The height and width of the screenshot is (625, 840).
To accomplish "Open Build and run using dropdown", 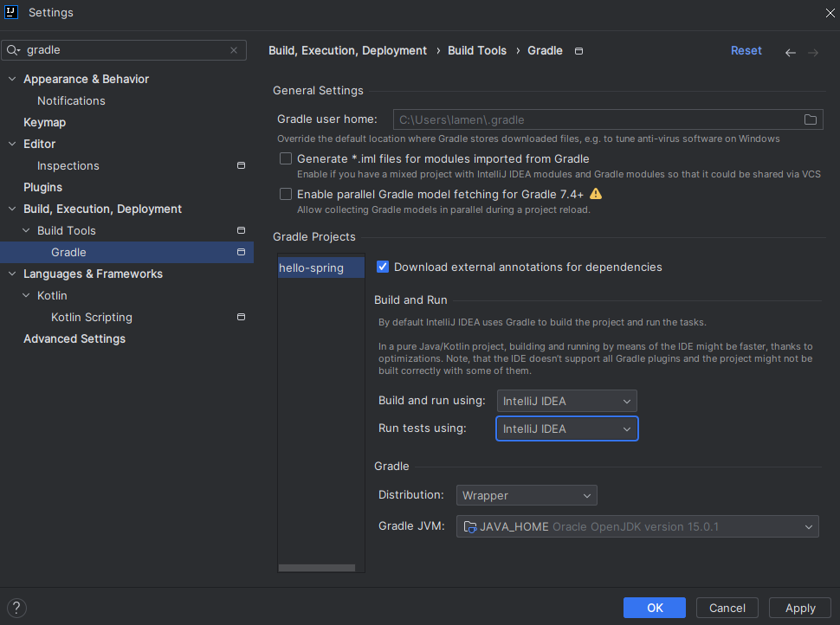I will (567, 401).
